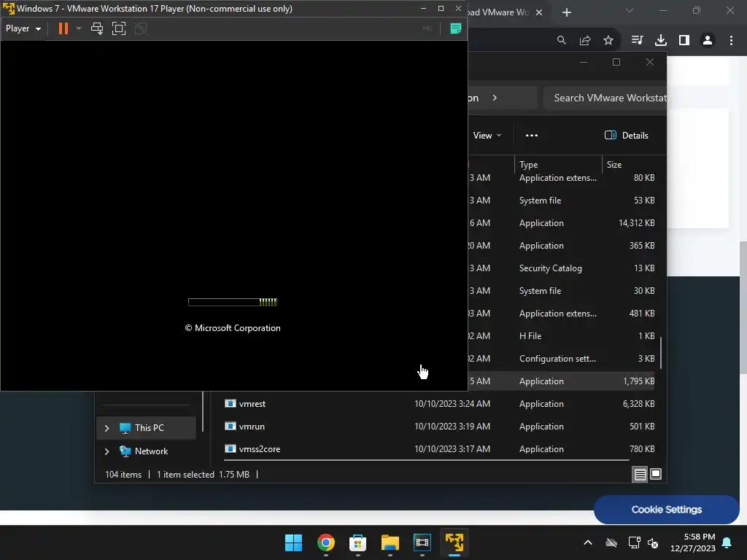747x560 pixels.
Task: Select the H File row
Action: tap(562, 335)
